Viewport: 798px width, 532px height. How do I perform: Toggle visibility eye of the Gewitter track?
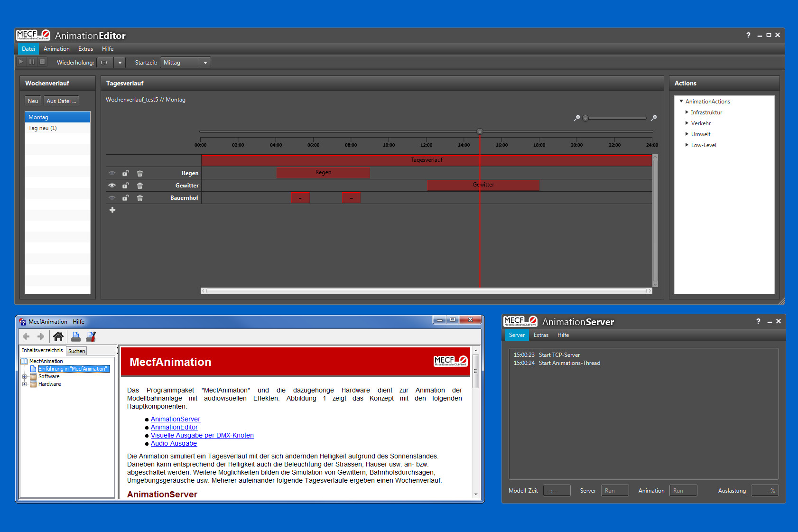(112, 186)
